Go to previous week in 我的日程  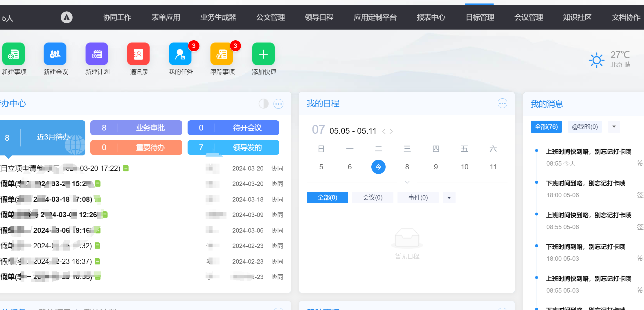click(x=384, y=131)
